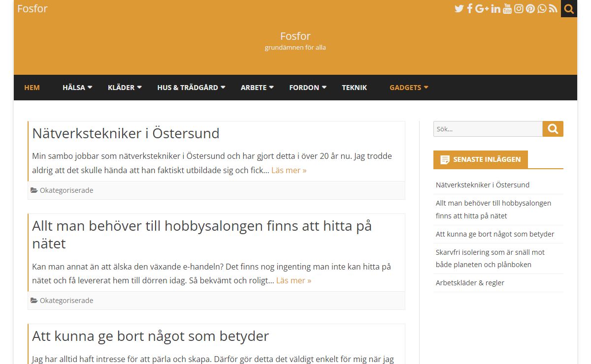The height and width of the screenshot is (364, 591).
Task: Open Okategoriserade category under hobbysalongen post
Action: point(66,301)
